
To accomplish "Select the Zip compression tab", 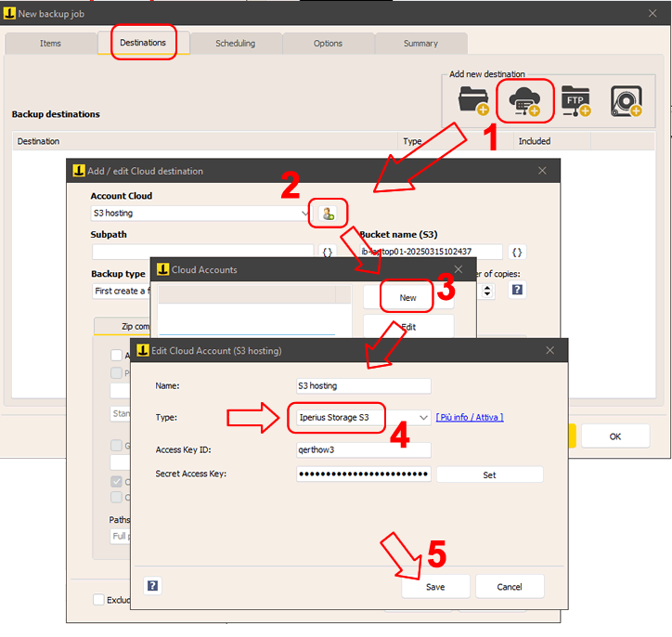I will 123,326.
